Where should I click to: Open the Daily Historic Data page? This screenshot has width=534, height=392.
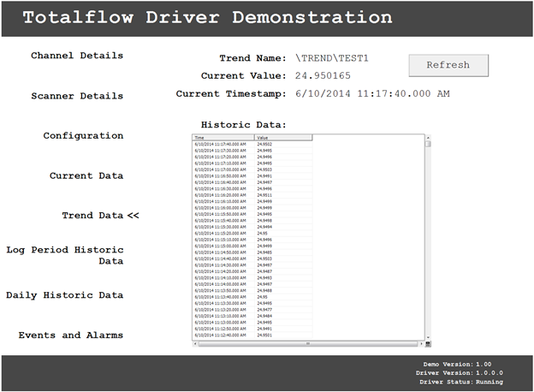(x=65, y=295)
